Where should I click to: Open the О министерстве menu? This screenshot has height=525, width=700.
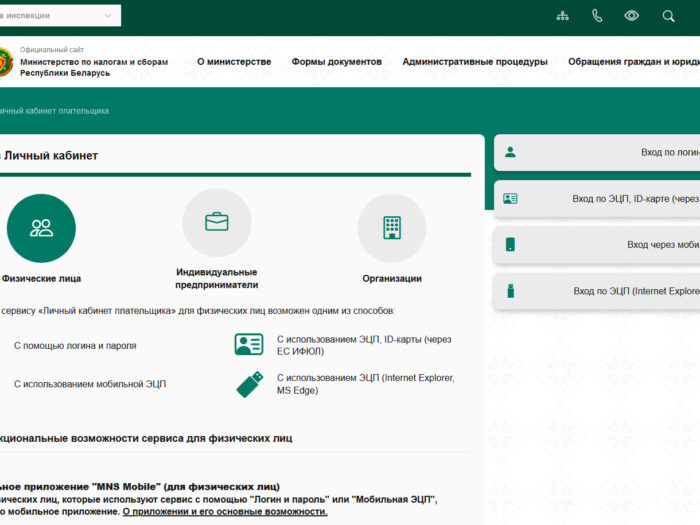234,62
